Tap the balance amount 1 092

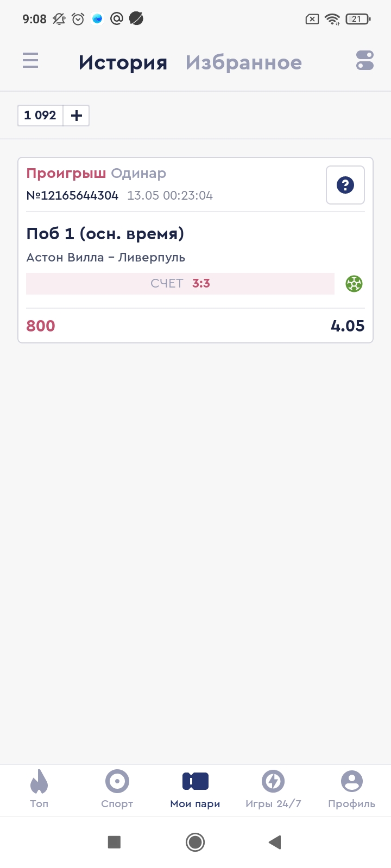pyautogui.click(x=40, y=116)
